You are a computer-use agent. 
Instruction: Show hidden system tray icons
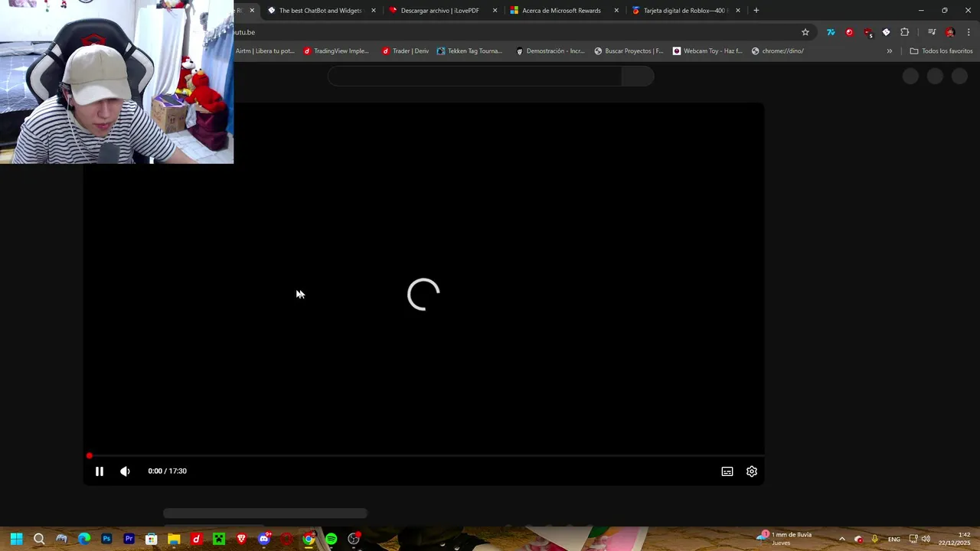[842, 539]
